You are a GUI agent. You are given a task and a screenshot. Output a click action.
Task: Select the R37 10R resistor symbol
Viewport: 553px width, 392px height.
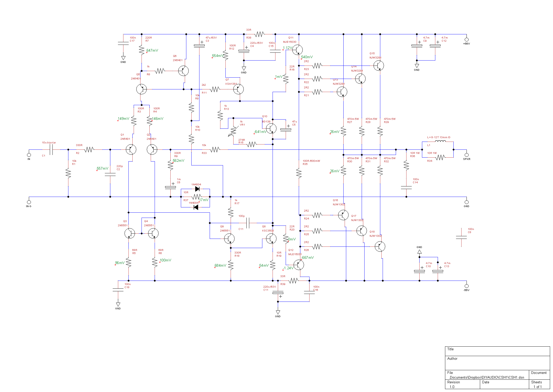(x=197, y=197)
